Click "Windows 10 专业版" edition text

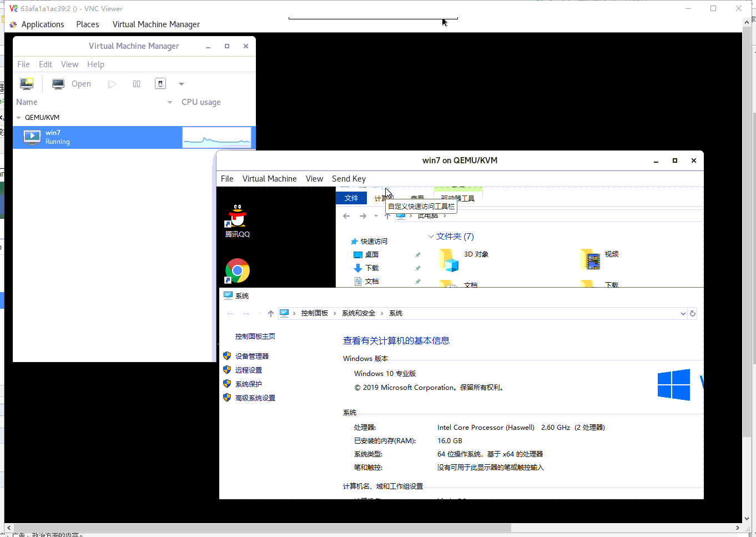[x=385, y=374]
